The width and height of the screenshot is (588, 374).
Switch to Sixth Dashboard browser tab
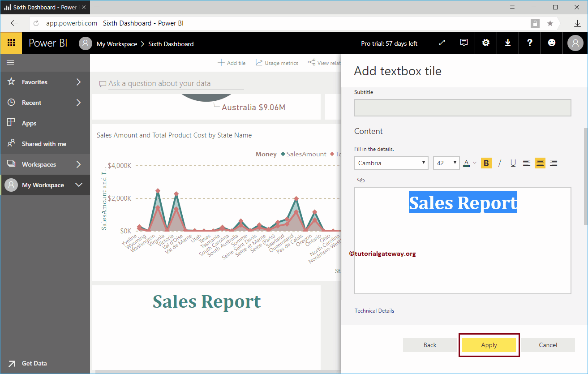[x=45, y=7]
